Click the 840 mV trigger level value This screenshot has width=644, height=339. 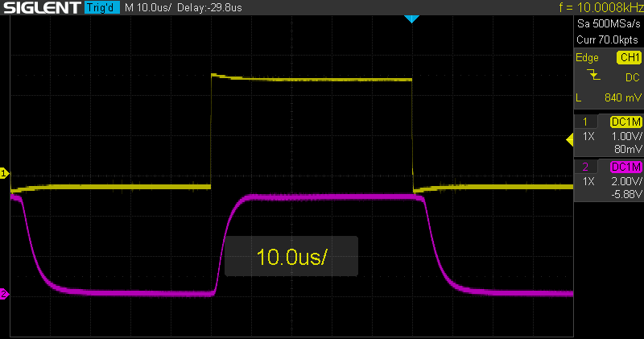622,97
